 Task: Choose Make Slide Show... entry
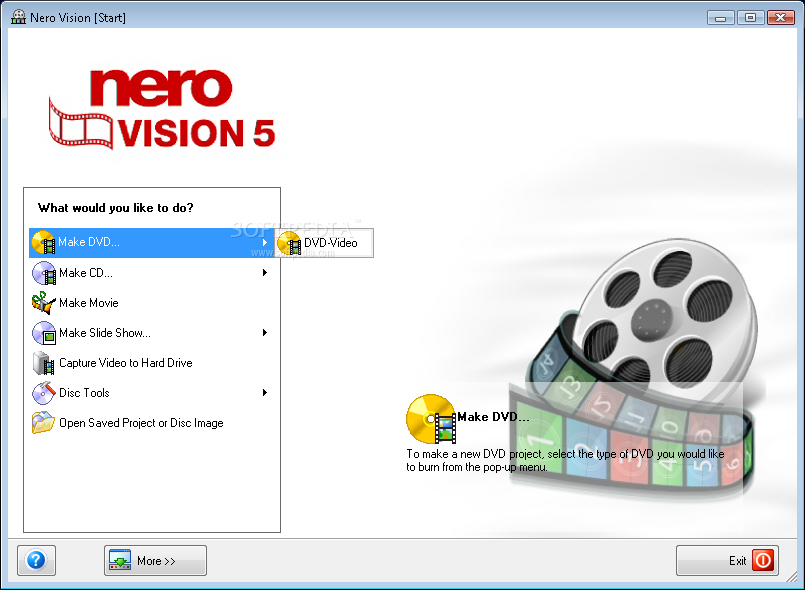tap(152, 333)
